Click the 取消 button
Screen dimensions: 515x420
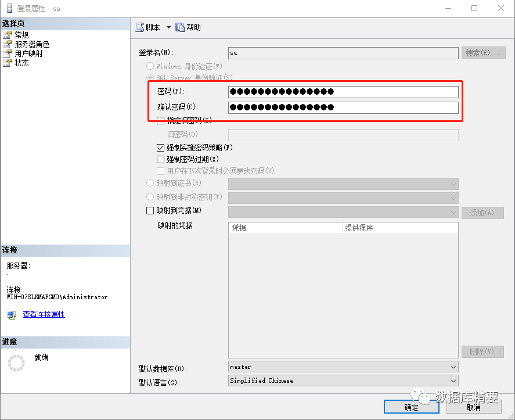[474, 407]
